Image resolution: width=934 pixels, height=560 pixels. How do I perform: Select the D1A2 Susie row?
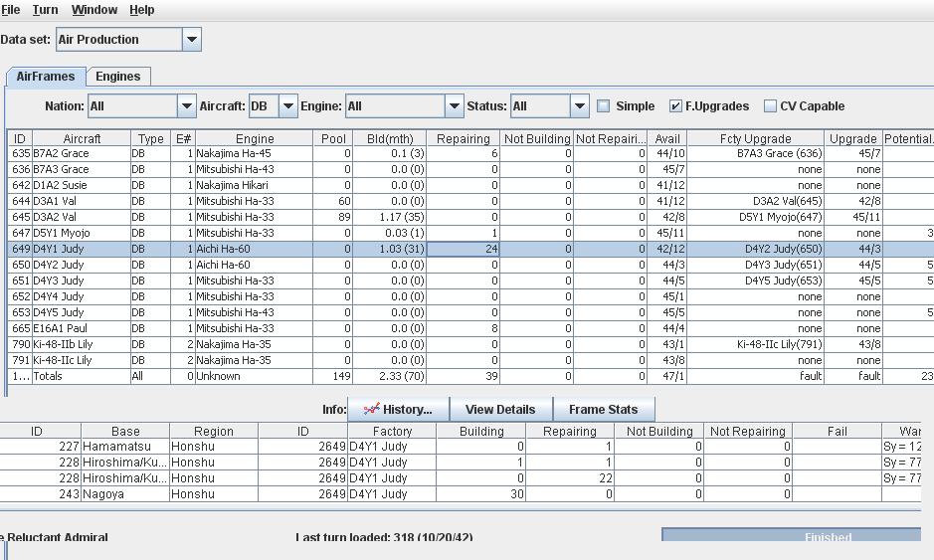(470, 185)
